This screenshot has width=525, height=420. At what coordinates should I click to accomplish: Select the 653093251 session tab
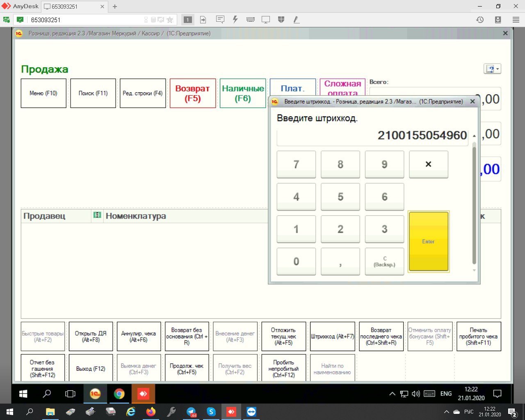[74, 7]
